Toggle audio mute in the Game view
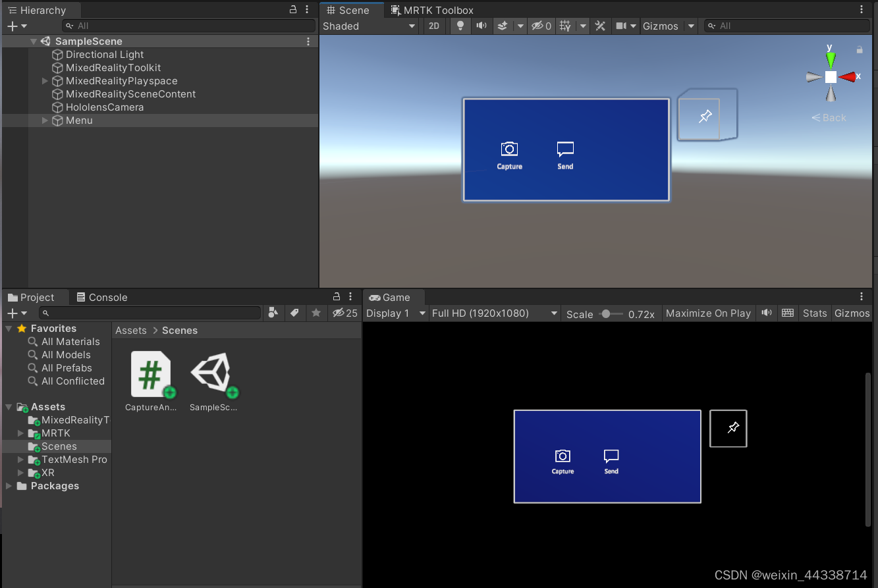Image resolution: width=878 pixels, height=588 pixels. (x=766, y=313)
